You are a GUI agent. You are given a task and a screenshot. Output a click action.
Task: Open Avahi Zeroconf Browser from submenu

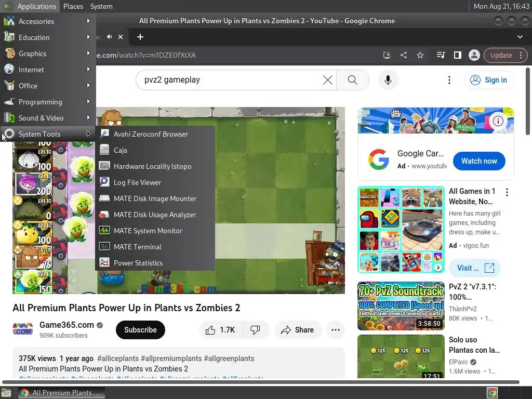(x=155, y=134)
